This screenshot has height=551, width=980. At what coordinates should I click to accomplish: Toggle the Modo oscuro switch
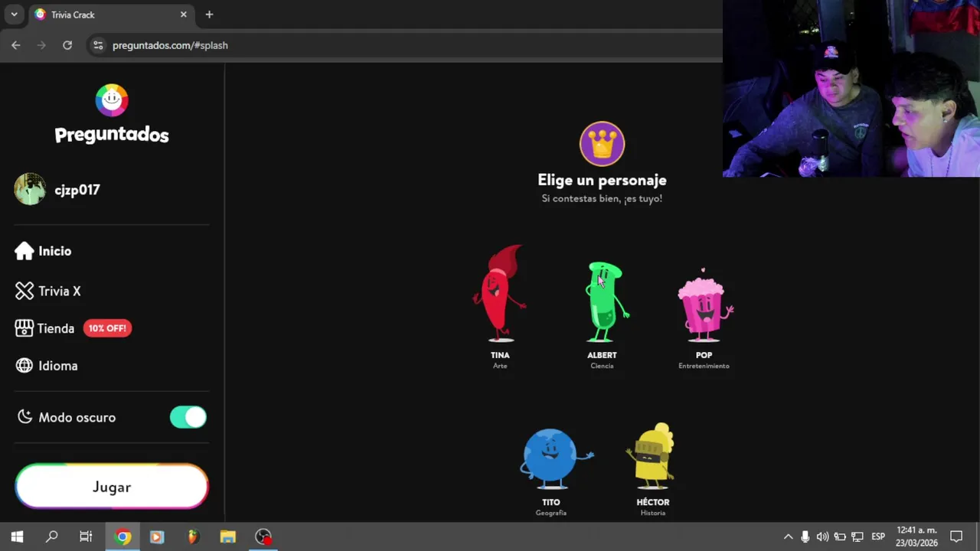(188, 417)
